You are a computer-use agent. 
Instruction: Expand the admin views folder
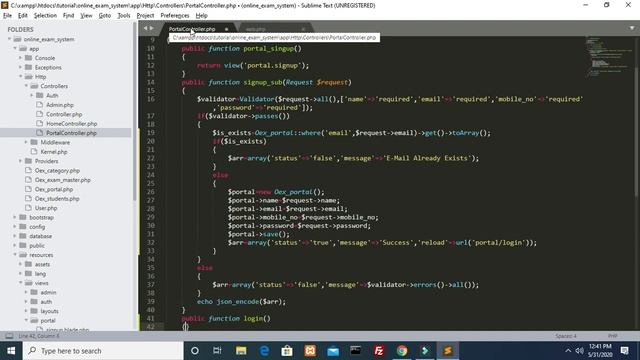(26, 293)
